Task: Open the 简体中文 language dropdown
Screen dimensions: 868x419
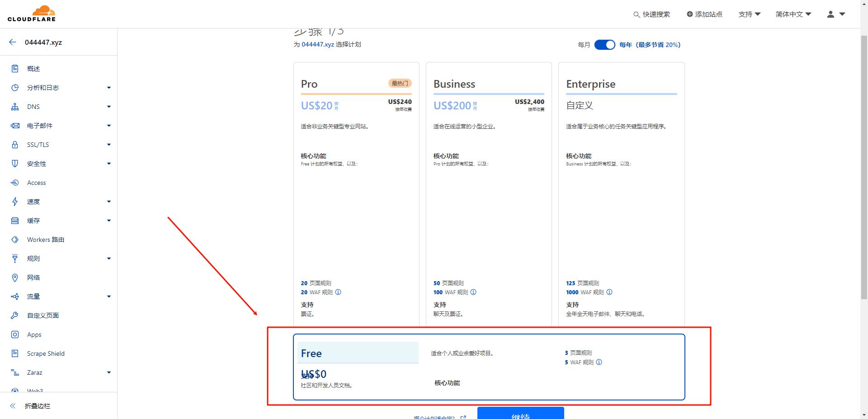Action: 793,14
